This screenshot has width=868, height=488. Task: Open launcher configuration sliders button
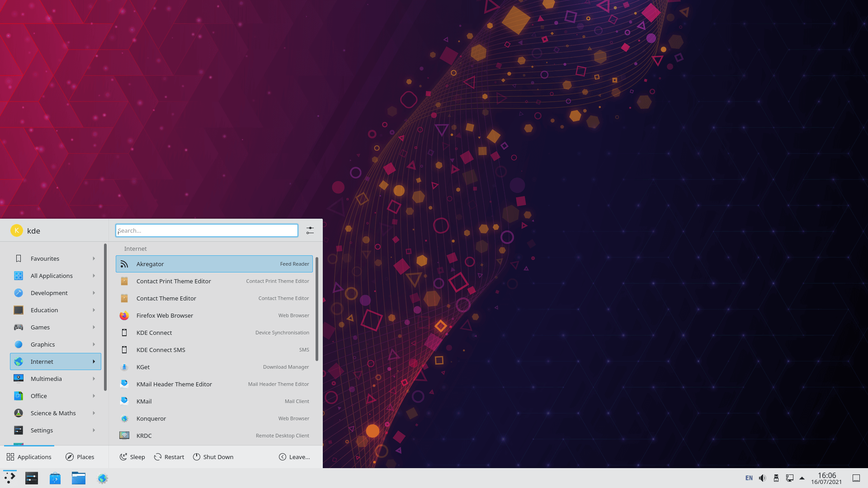pos(310,230)
